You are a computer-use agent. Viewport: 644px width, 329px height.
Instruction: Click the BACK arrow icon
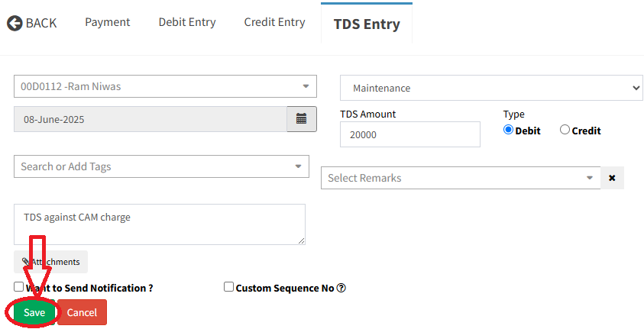click(x=15, y=23)
